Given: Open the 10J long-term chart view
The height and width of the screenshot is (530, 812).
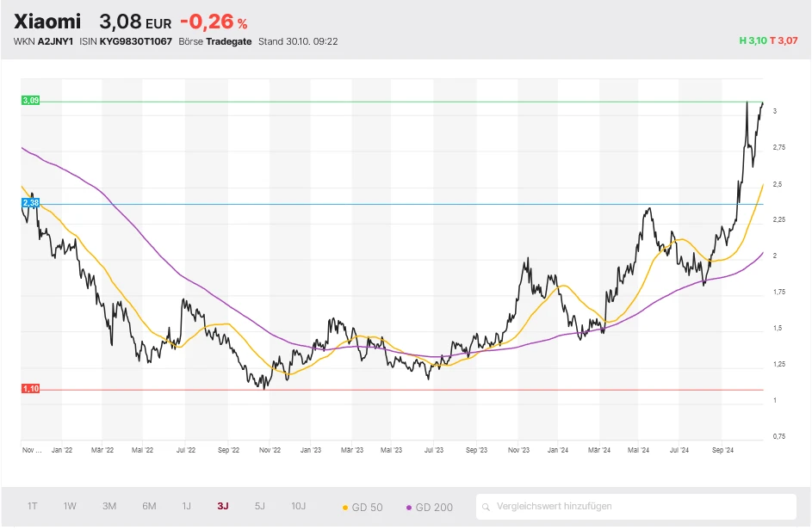Looking at the screenshot, I should coord(297,507).
